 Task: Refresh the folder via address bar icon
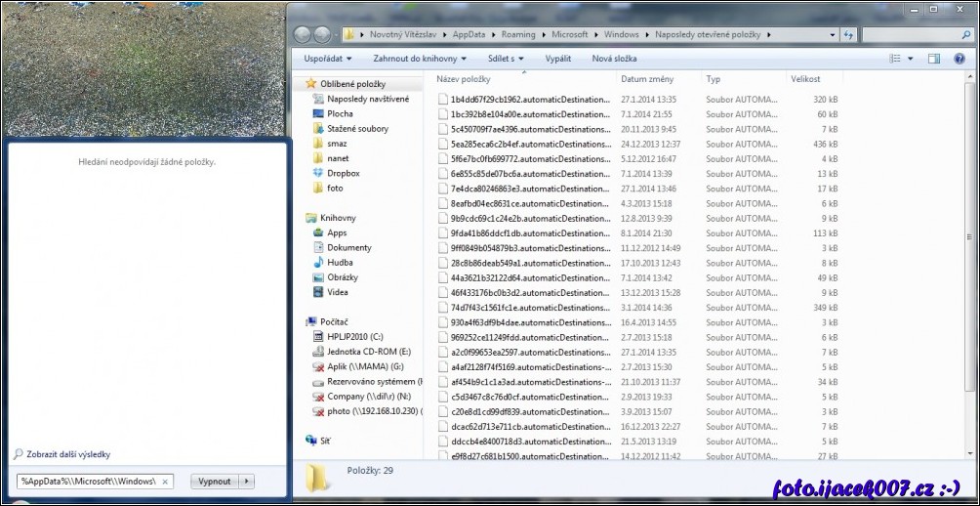pos(847,35)
